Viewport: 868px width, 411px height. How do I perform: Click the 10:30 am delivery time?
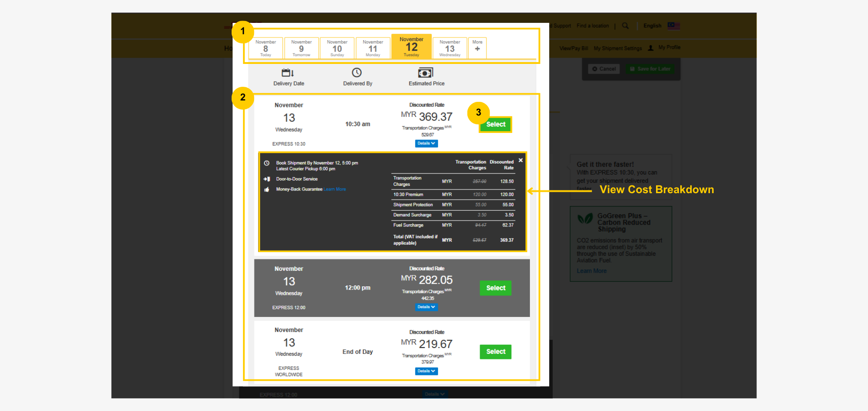click(x=358, y=124)
